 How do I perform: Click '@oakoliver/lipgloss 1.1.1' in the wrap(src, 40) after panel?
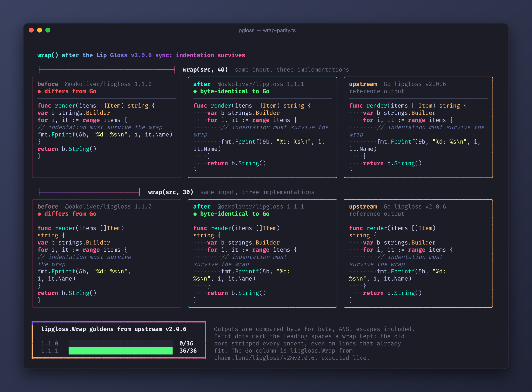pyautogui.click(x=261, y=84)
